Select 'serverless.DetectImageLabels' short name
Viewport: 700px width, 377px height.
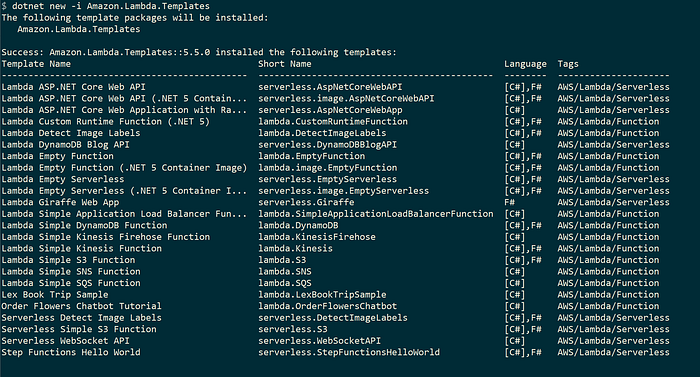tap(333, 318)
